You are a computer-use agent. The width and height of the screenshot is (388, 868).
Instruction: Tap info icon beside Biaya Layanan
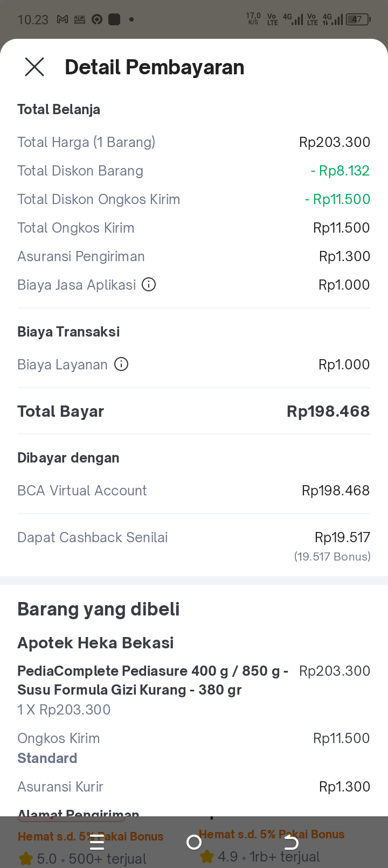pos(122,365)
